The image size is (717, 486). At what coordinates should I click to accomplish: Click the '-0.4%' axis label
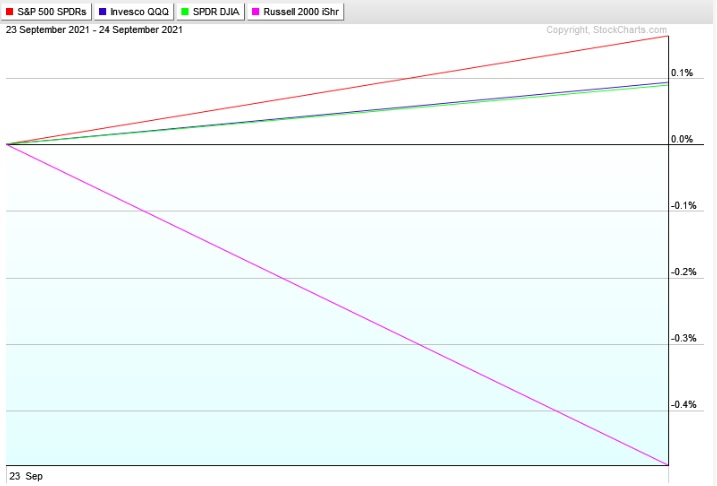(684, 405)
